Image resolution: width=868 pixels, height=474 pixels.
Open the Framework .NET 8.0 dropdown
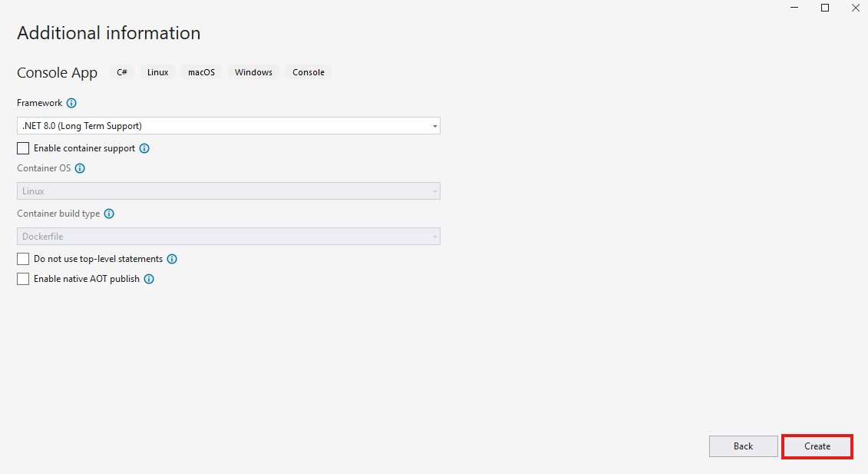point(228,126)
